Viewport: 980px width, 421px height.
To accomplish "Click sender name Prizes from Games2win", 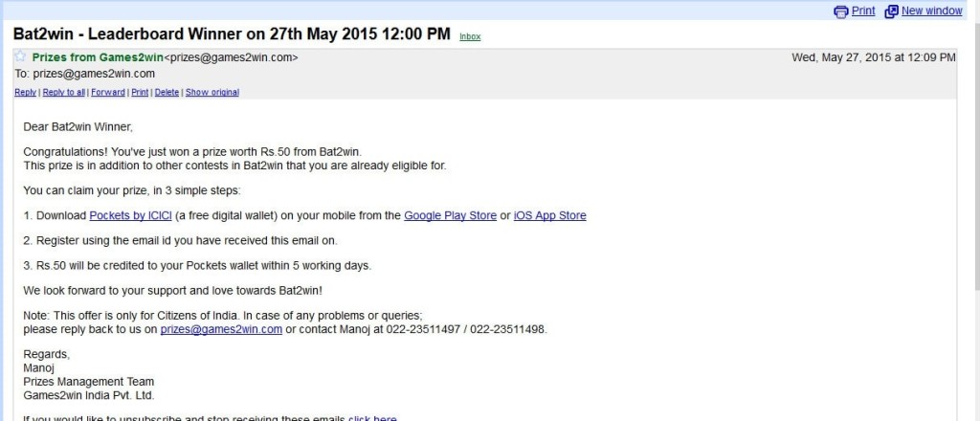I will 98,57.
